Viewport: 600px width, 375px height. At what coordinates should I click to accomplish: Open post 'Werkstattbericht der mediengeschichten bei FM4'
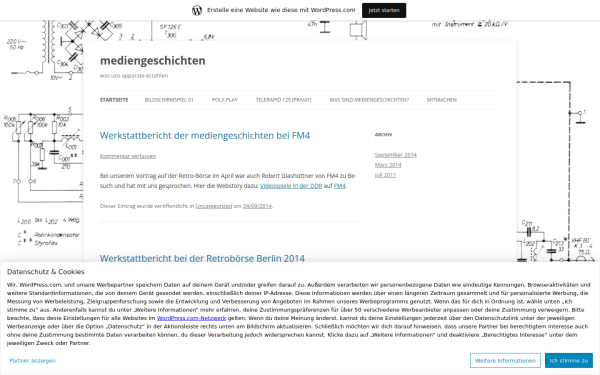205,135
